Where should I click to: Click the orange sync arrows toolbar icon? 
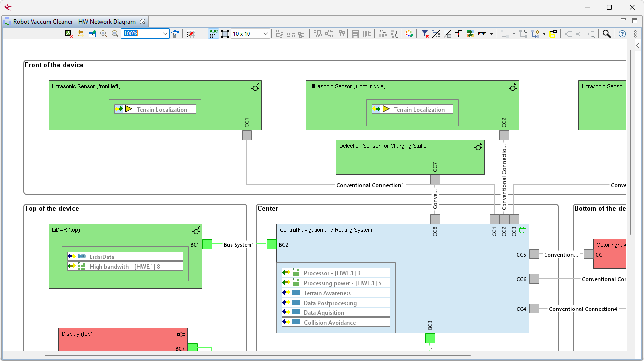tap(81, 34)
